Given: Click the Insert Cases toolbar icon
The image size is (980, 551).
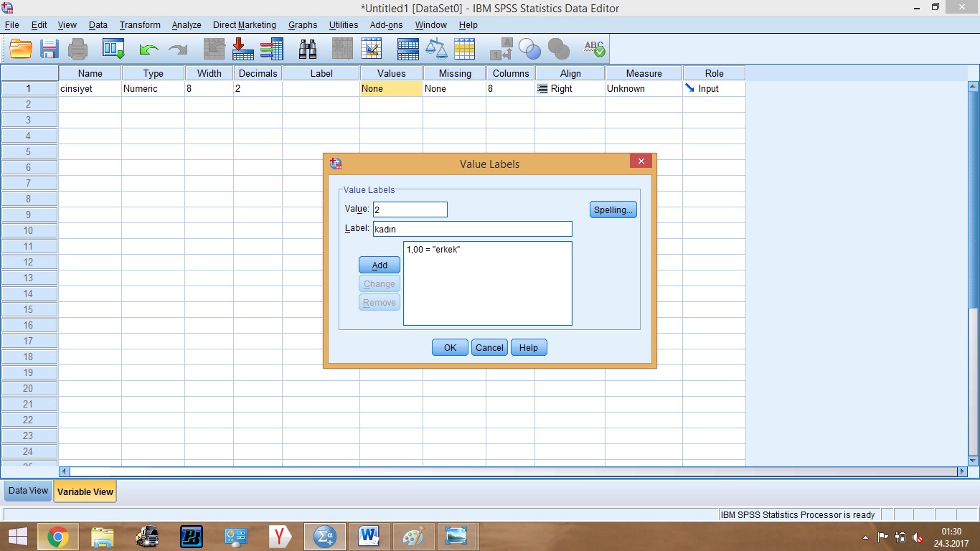Looking at the screenshot, I should tap(343, 49).
